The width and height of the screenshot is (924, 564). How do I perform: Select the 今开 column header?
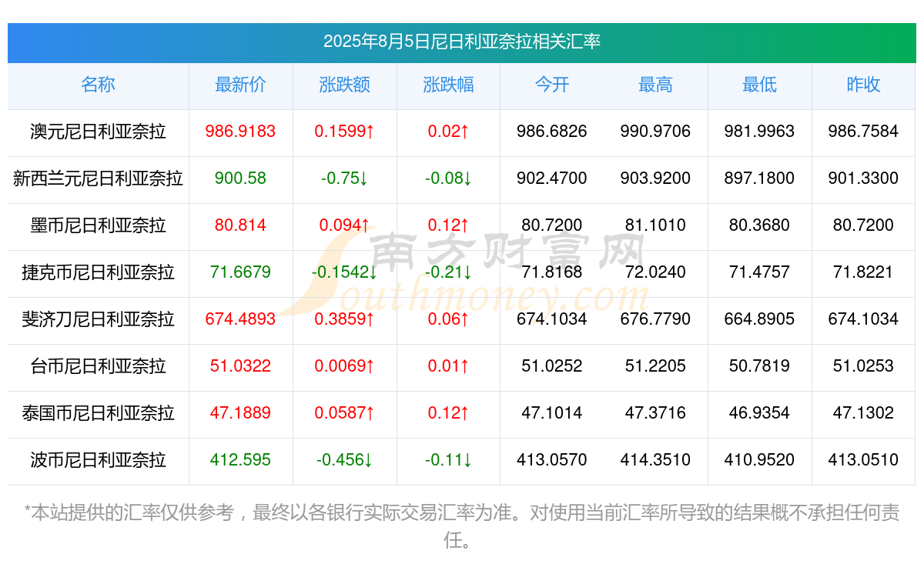click(x=552, y=85)
